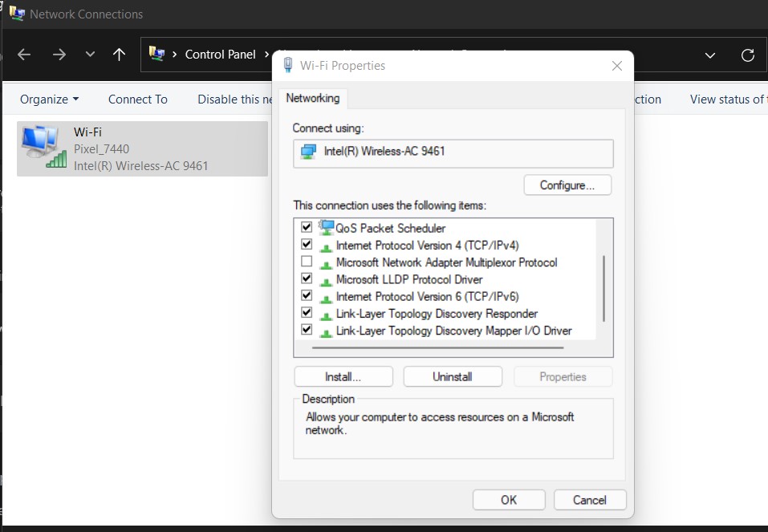The height and width of the screenshot is (532, 768).
Task: Click the horizontal scrollbar in items list
Action: tap(437, 348)
